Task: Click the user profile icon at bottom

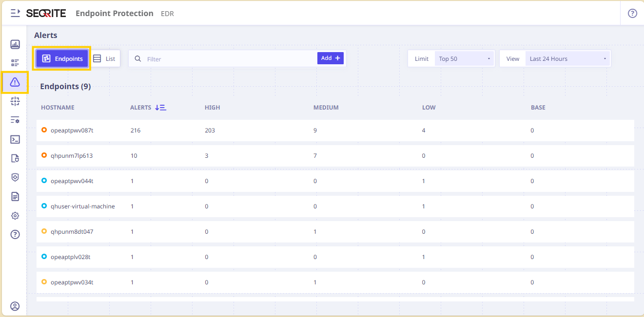Action: 15,306
